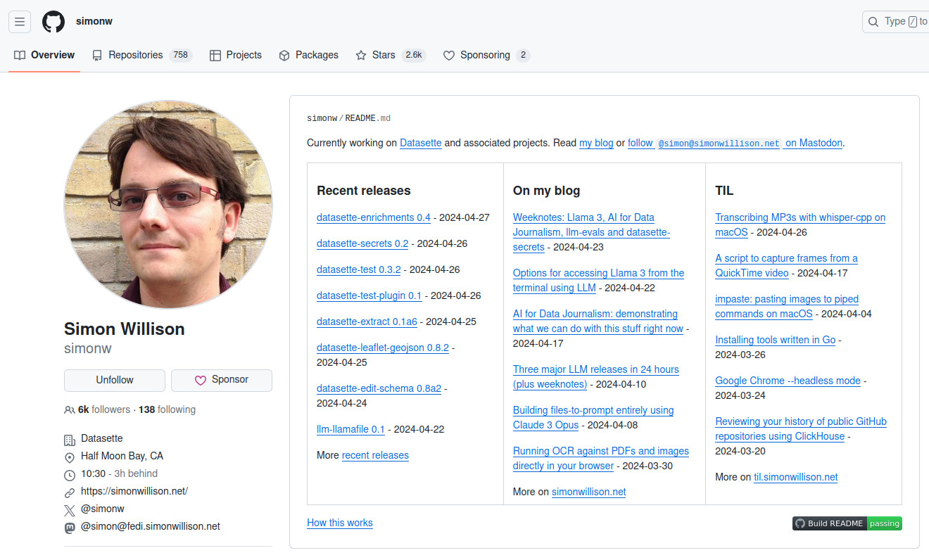The width and height of the screenshot is (929, 560).
Task: Open the simonw repository link in README header
Action: point(322,118)
